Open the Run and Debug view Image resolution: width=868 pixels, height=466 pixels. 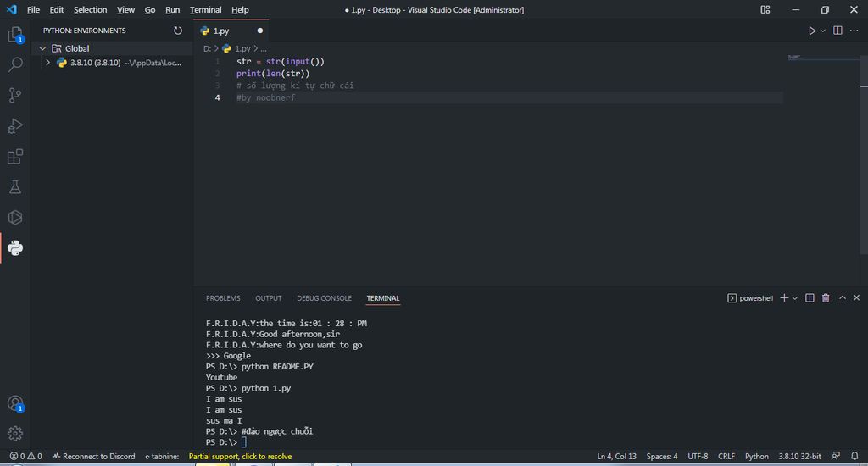click(15, 126)
